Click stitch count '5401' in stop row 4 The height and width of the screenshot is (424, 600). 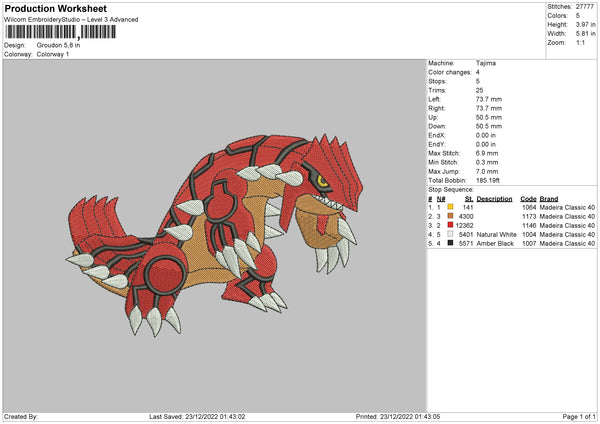[466, 235]
